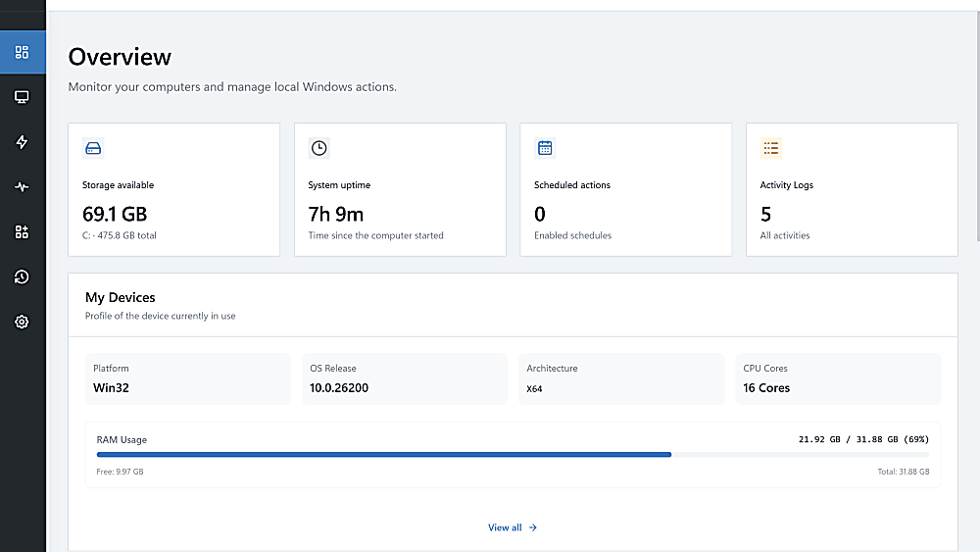Click the scheduled actions calendar icon
This screenshot has height=552, width=980.
[545, 148]
